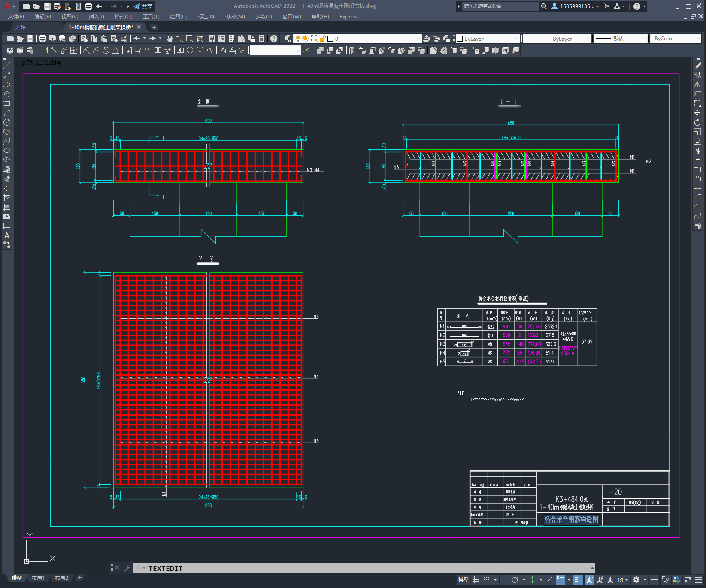Click the Hatch tool in draw toolbar
Screen dimensions: 706x588
(7, 198)
